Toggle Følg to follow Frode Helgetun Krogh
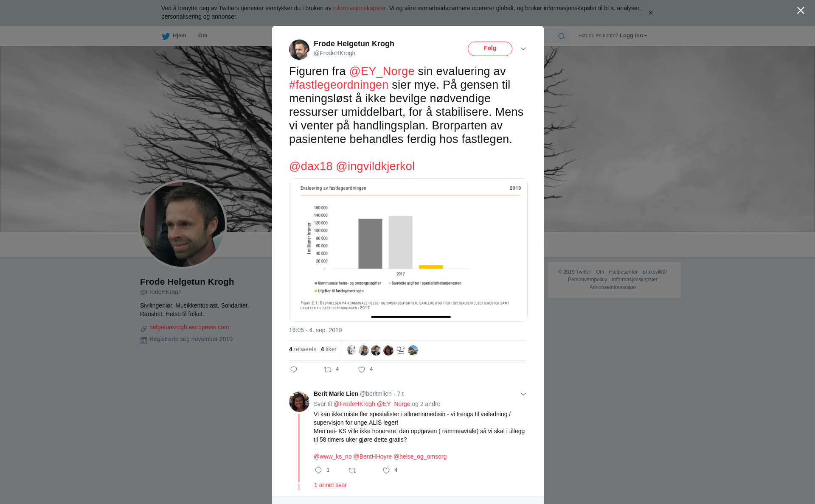The height and width of the screenshot is (504, 815). tap(490, 49)
